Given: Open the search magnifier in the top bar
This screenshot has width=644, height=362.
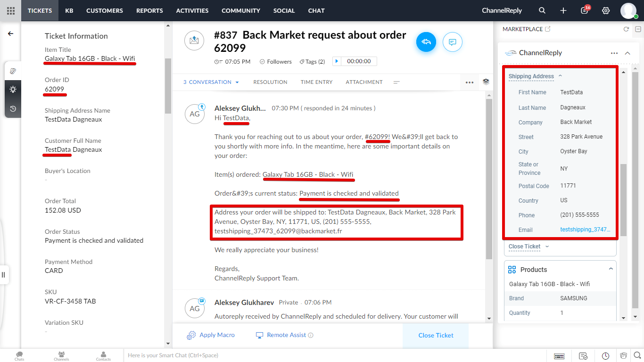Looking at the screenshot, I should point(542,10).
